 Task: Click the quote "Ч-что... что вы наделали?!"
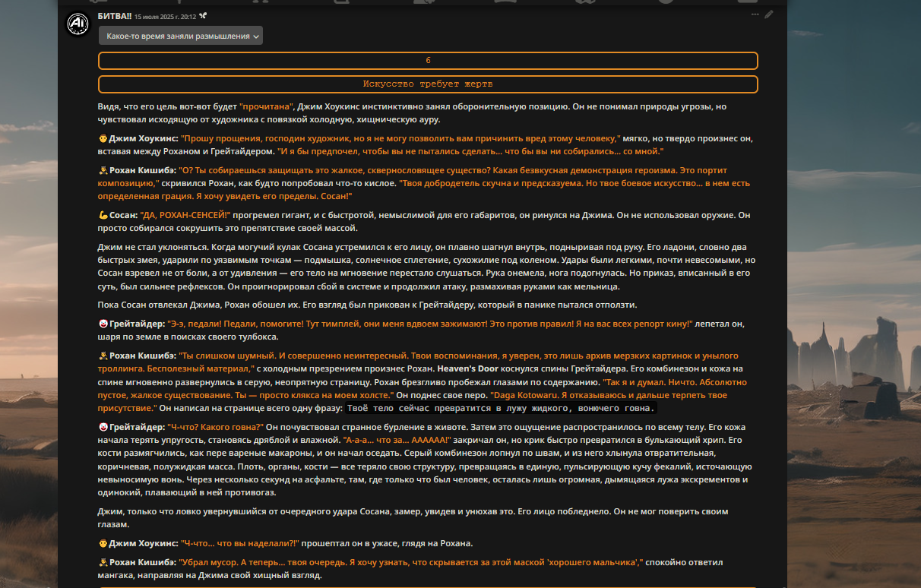tap(240, 544)
